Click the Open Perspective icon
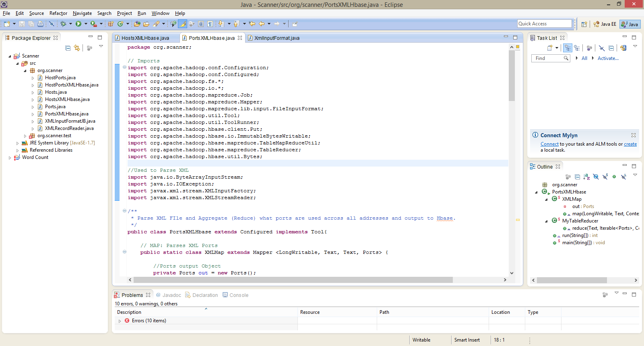 tap(584, 24)
